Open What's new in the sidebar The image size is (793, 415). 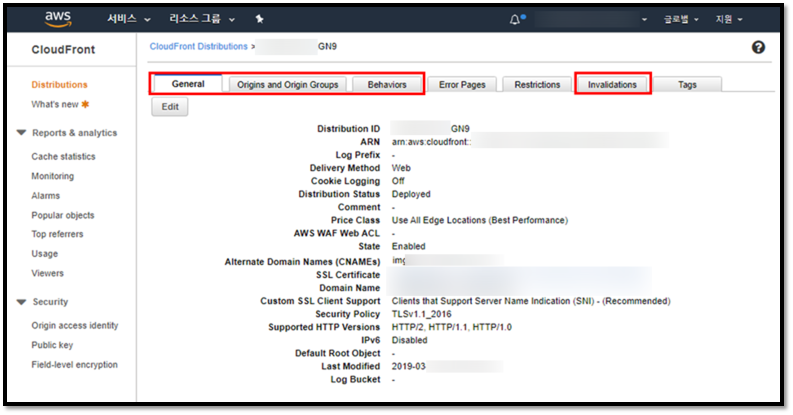point(60,104)
